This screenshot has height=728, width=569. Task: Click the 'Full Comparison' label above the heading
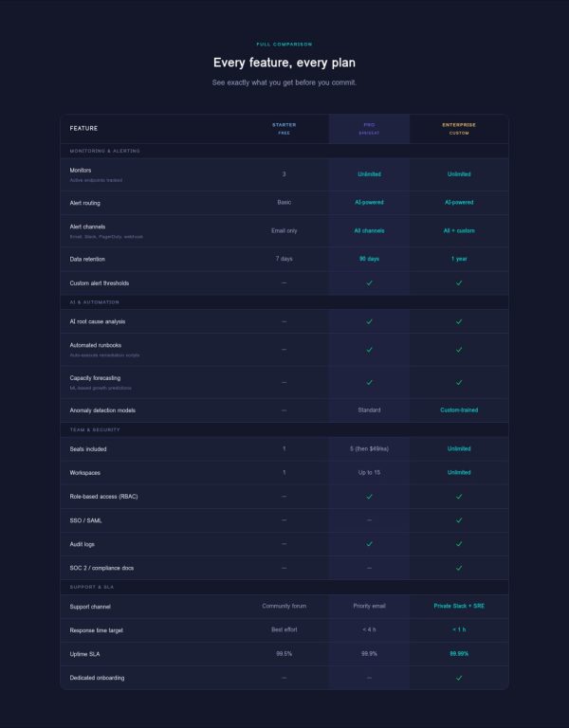284,45
